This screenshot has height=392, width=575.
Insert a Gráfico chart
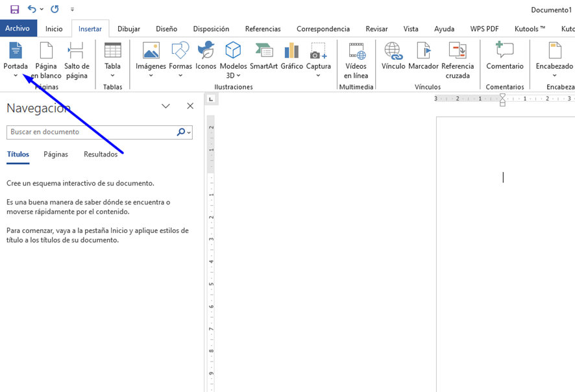[x=291, y=56]
